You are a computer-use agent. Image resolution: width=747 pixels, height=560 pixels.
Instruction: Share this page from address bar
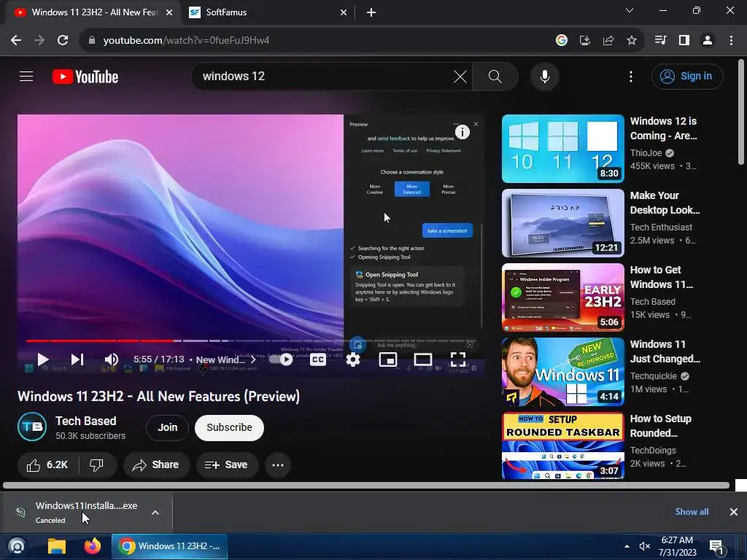pos(608,41)
